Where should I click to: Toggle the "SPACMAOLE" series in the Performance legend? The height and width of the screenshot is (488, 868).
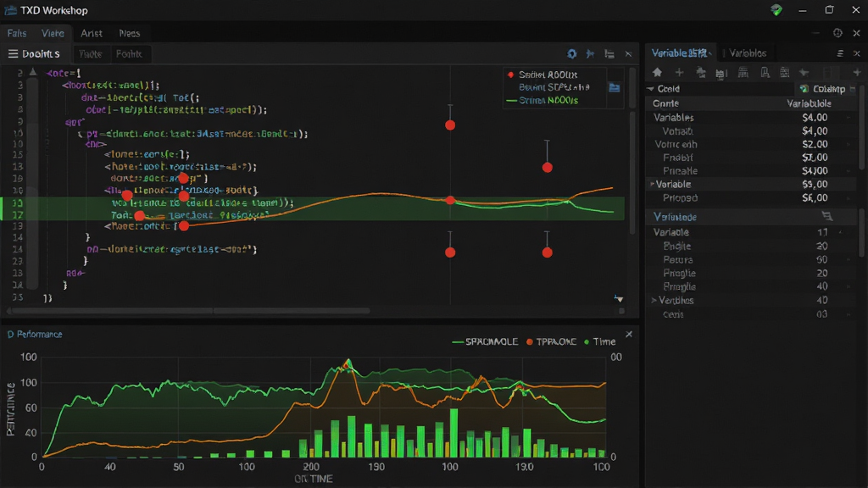pyautogui.click(x=485, y=342)
